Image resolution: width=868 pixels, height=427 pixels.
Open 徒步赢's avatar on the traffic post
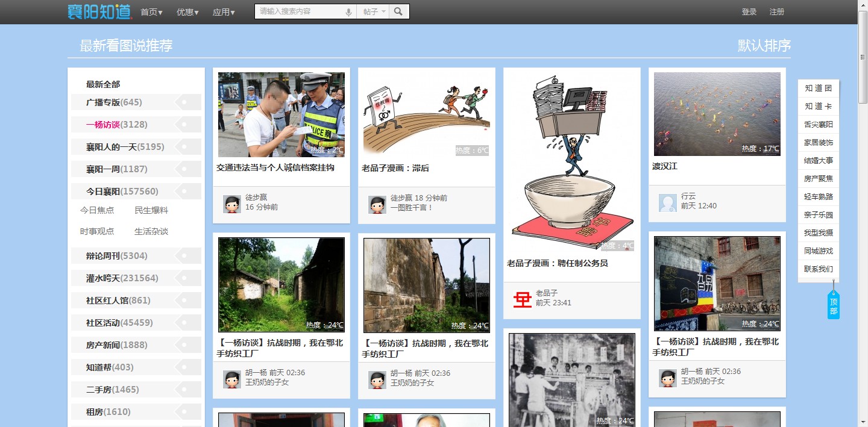point(232,204)
